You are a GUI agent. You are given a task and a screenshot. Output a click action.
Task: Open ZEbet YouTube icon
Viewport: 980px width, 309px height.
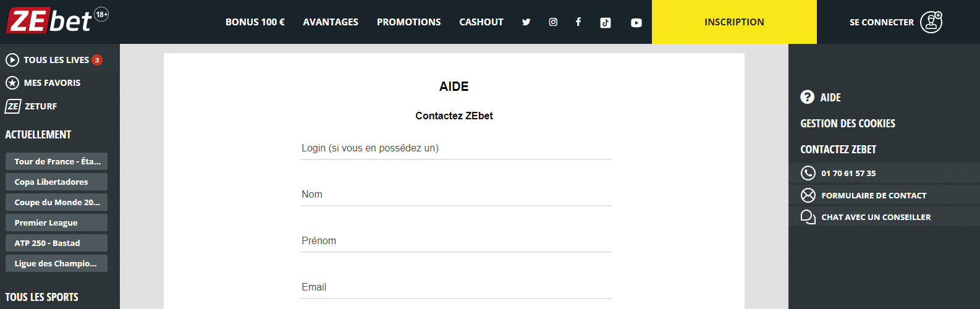636,23
